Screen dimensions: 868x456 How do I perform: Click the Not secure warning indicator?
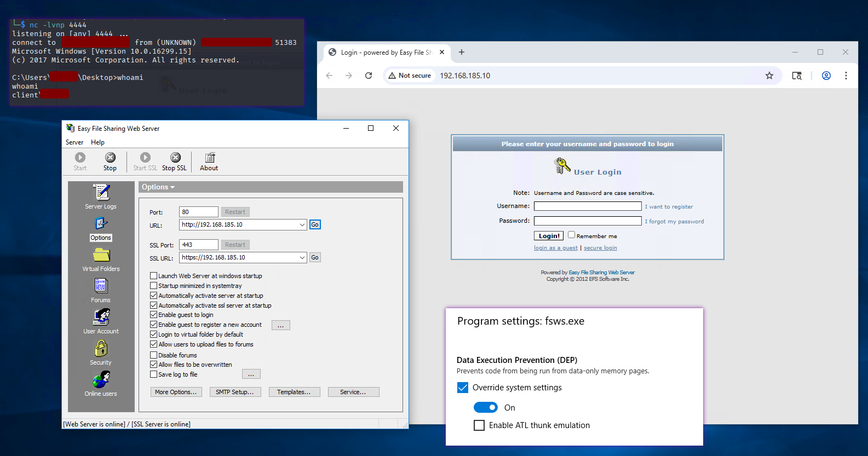click(x=410, y=76)
